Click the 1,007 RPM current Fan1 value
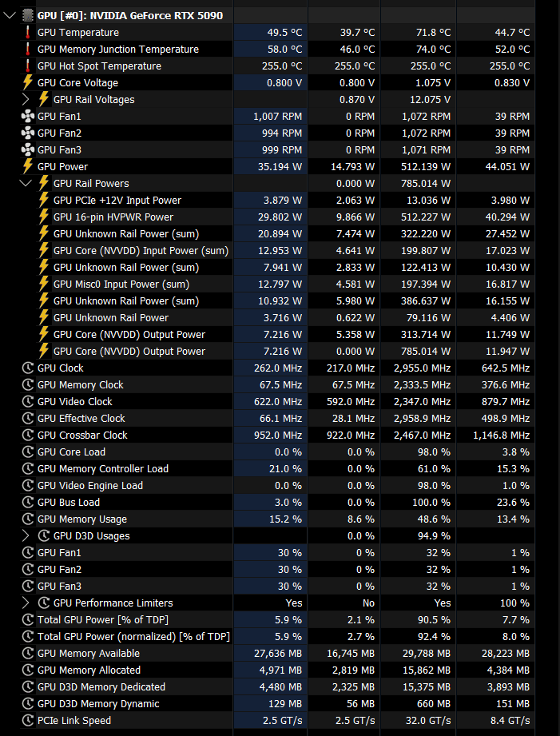The image size is (560, 736). [x=278, y=117]
